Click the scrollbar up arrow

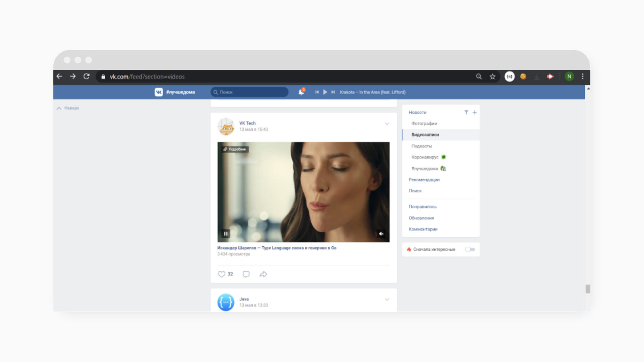[588, 88]
